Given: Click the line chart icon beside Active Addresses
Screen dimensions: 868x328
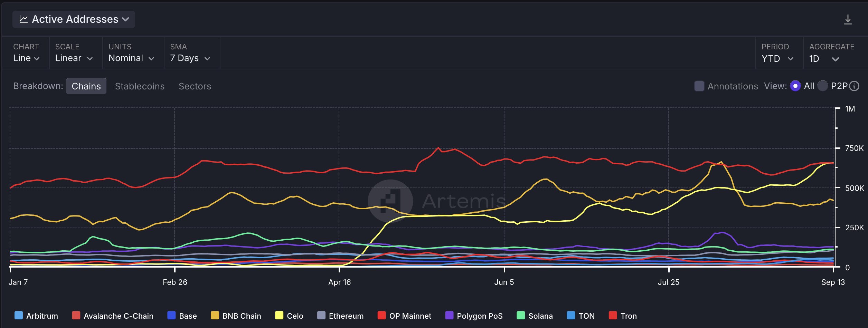Looking at the screenshot, I should click(x=24, y=19).
